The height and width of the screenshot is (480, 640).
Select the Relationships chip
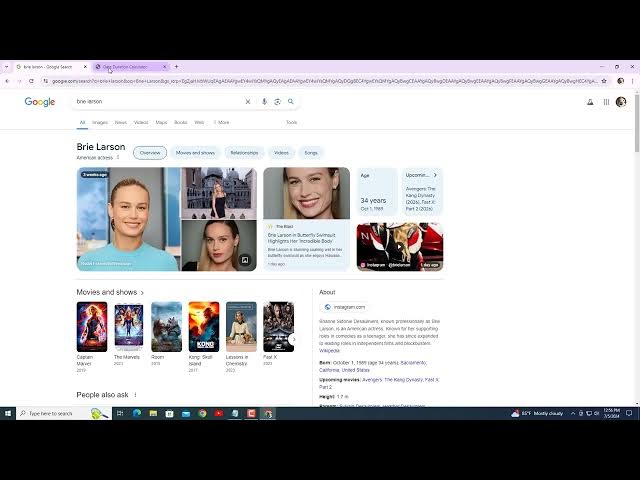[244, 153]
